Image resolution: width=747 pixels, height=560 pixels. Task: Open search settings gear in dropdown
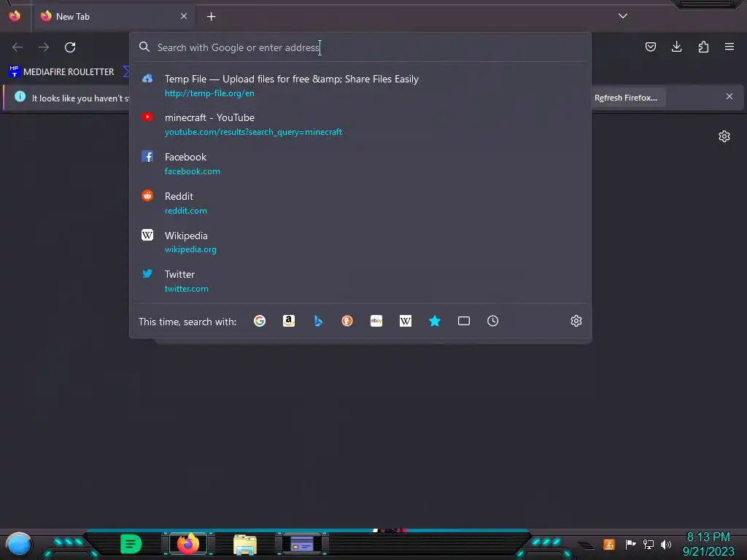pyautogui.click(x=576, y=321)
